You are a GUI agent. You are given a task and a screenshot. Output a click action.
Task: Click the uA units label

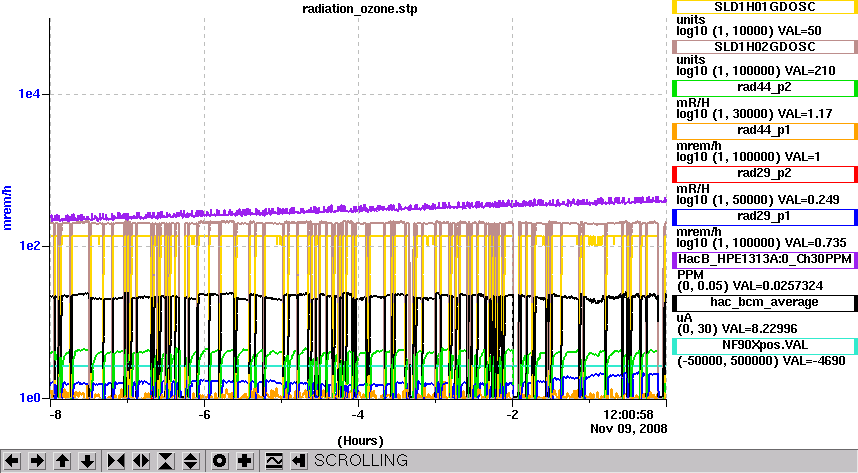[x=685, y=318]
